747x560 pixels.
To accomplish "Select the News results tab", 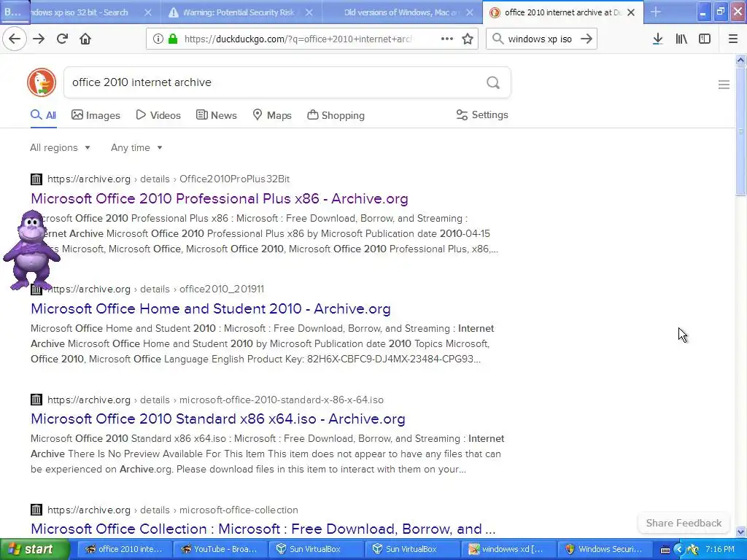I will click(216, 115).
